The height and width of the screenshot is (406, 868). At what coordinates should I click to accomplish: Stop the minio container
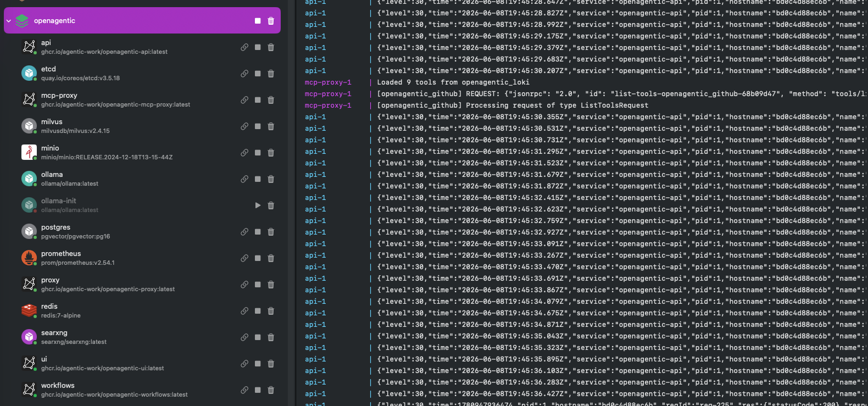coord(258,153)
